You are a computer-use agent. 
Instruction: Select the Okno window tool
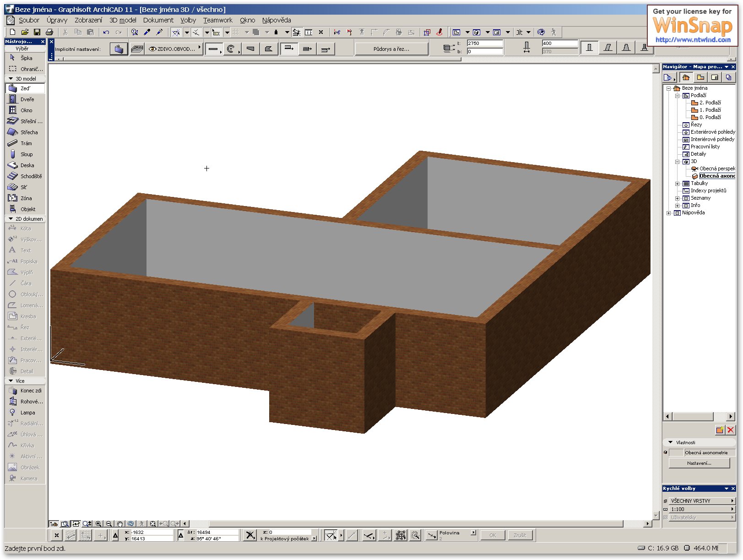coord(26,110)
